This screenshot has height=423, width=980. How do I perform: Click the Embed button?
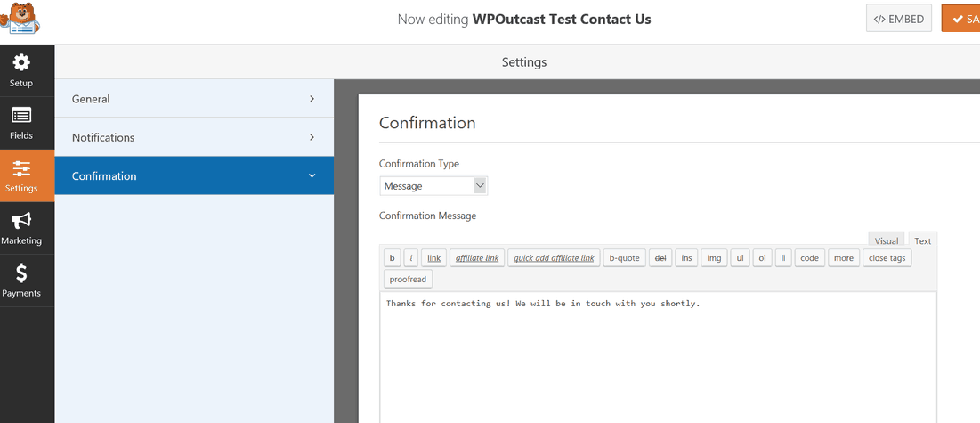point(899,19)
